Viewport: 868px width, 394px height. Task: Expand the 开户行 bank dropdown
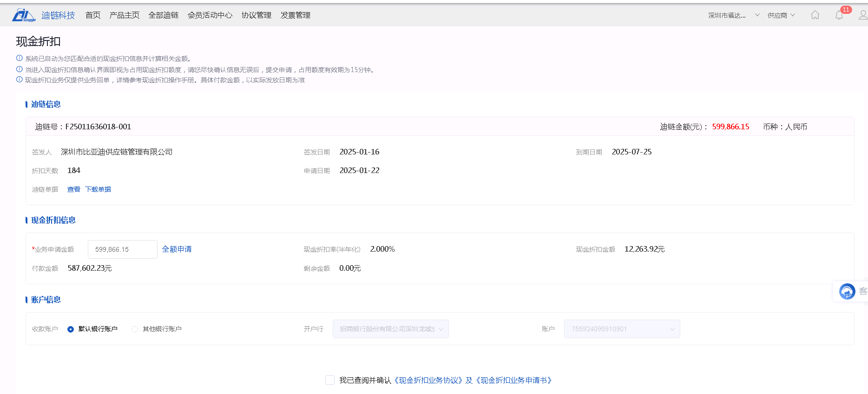point(391,329)
